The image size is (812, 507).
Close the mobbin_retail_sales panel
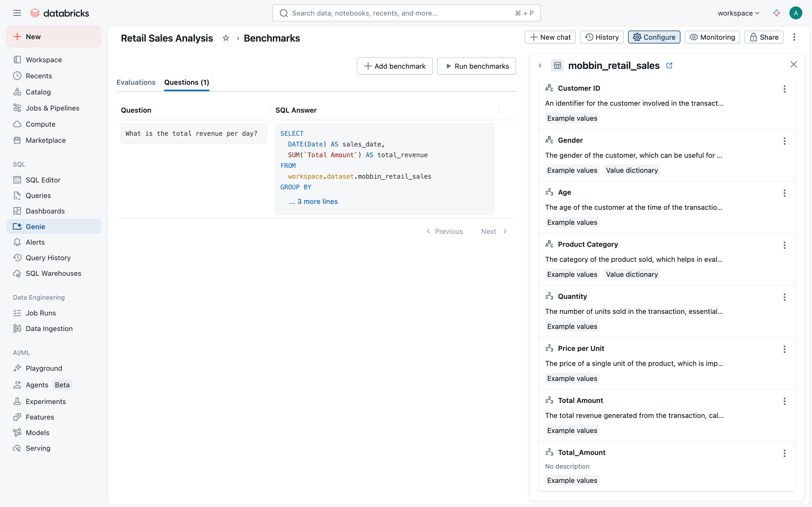793,64
